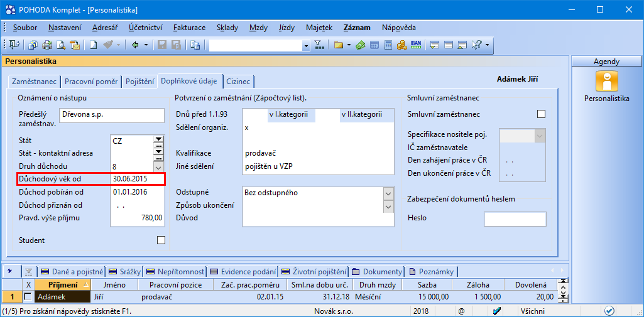Open the Druh důchodu dropdown
Viewport: 644px width, 317px height.
pyautogui.click(x=158, y=167)
